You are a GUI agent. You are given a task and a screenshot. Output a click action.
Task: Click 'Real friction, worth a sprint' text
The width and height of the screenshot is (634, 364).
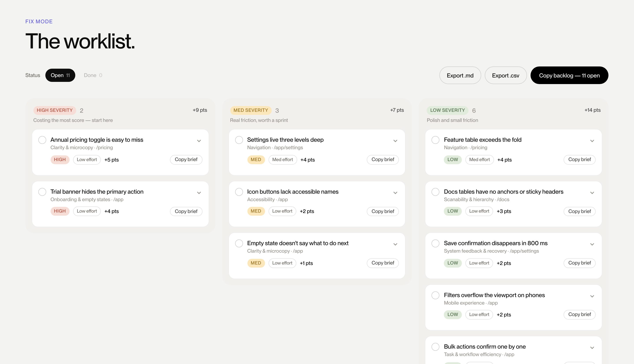coord(259,120)
